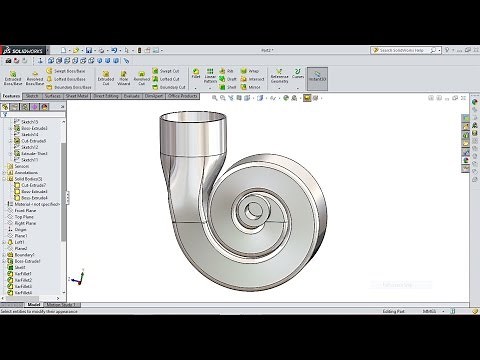Create a new document icon
The width and height of the screenshot is (480, 360).
tap(63, 50)
